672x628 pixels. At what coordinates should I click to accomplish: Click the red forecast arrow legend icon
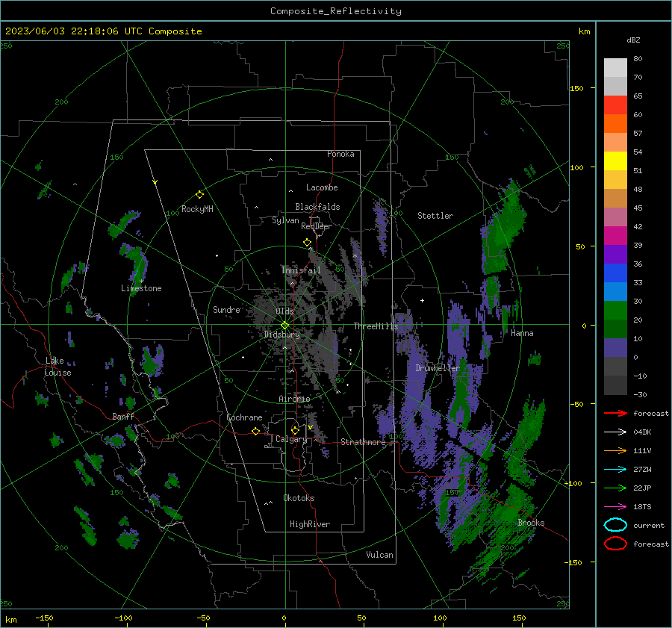tap(615, 413)
